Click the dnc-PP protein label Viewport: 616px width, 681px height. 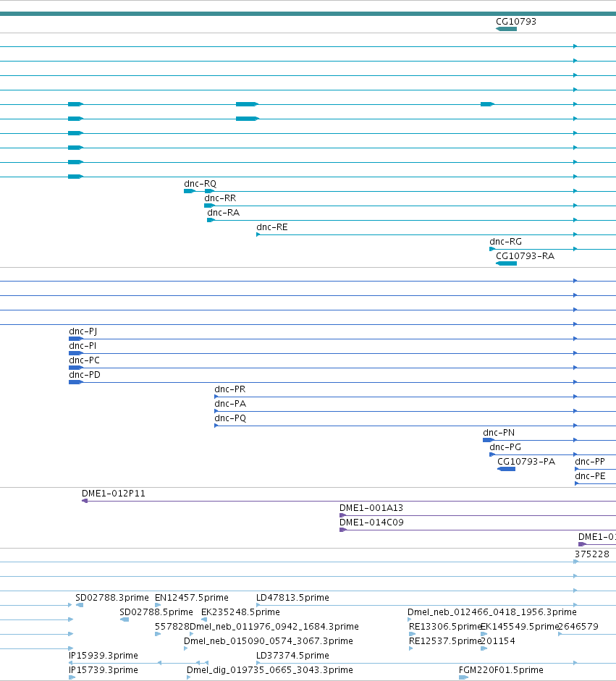pyautogui.click(x=589, y=461)
